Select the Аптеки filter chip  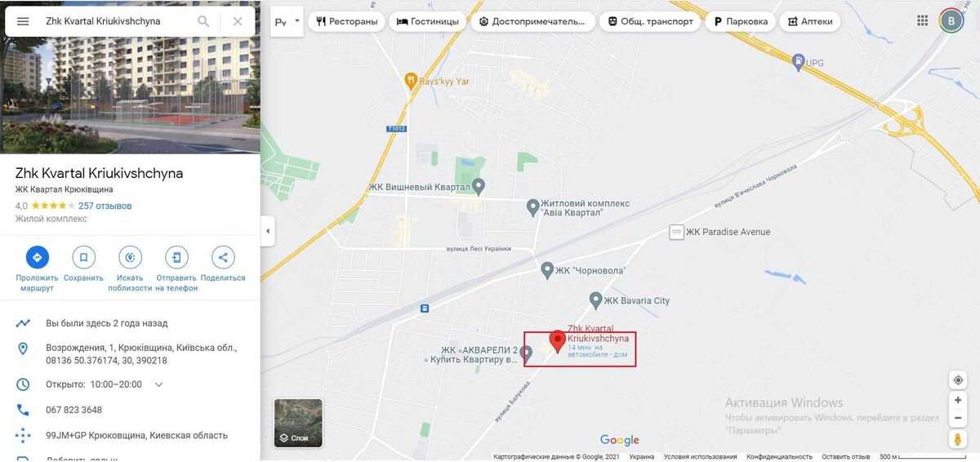coord(810,21)
